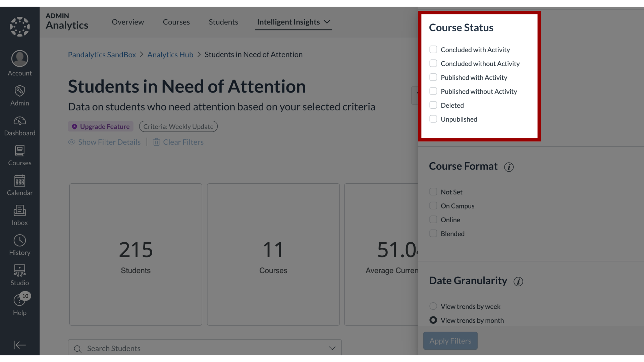The image size is (644, 362).
Task: Click the Overview tab
Action: click(127, 22)
